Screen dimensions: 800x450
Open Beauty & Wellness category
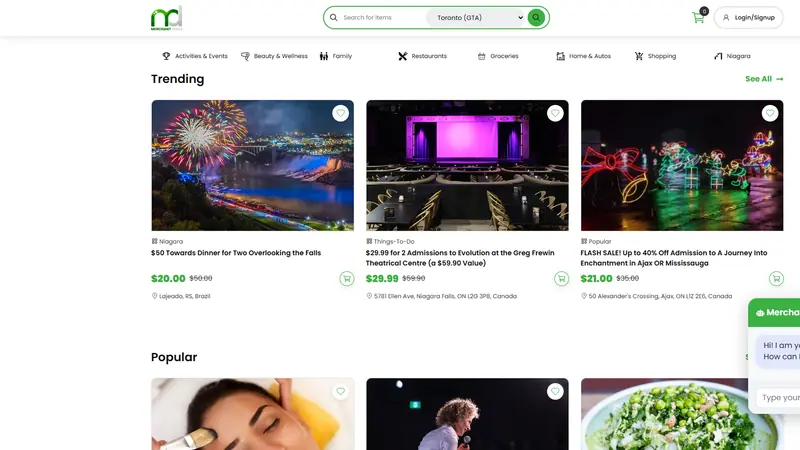pyautogui.click(x=274, y=56)
